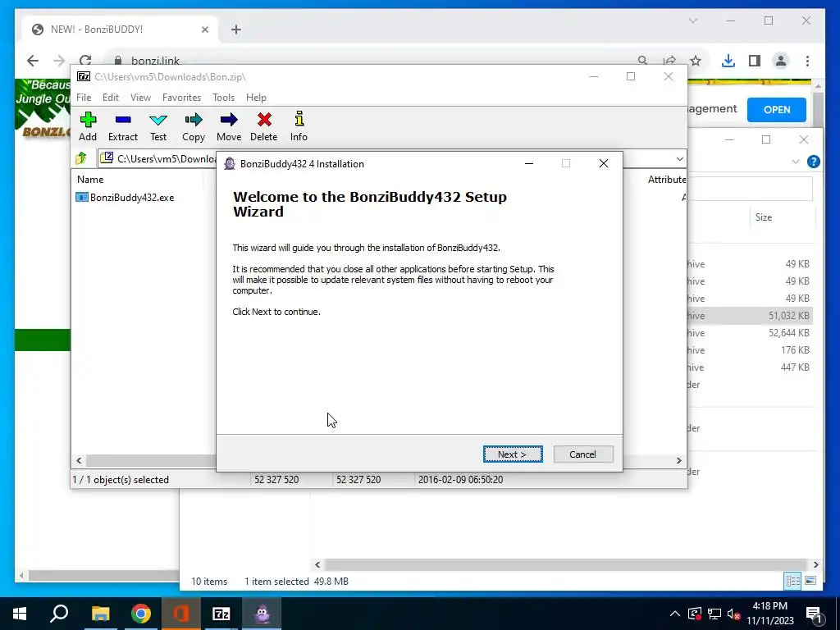
Task: Click the Delete icon in 7-Zip toolbar
Action: coord(263,126)
